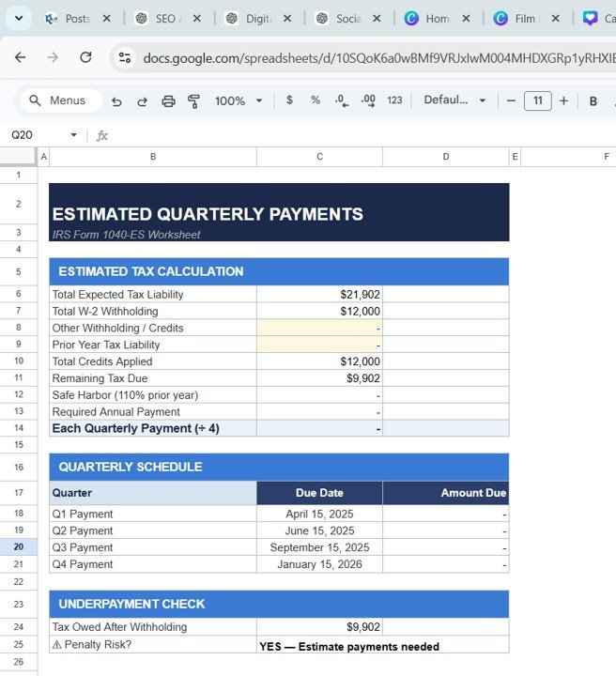Viewport: 616px width, 676px height.
Task: Select the Amount Due column header cell
Action: coord(446,493)
